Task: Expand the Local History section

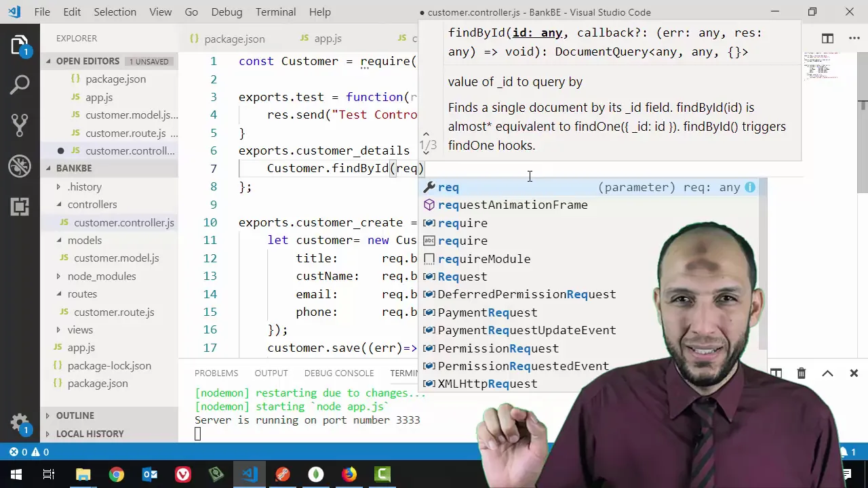Action: [108, 434]
